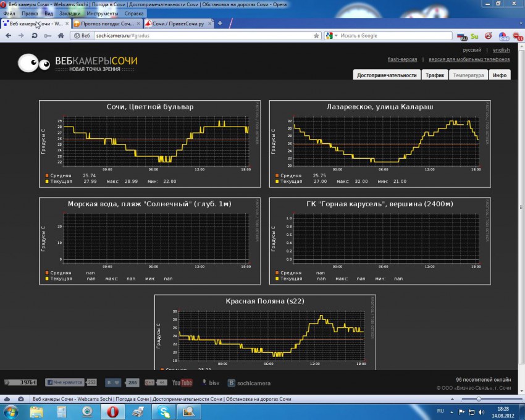Click the Facebook like button
The image size is (525, 420).
(x=65, y=383)
